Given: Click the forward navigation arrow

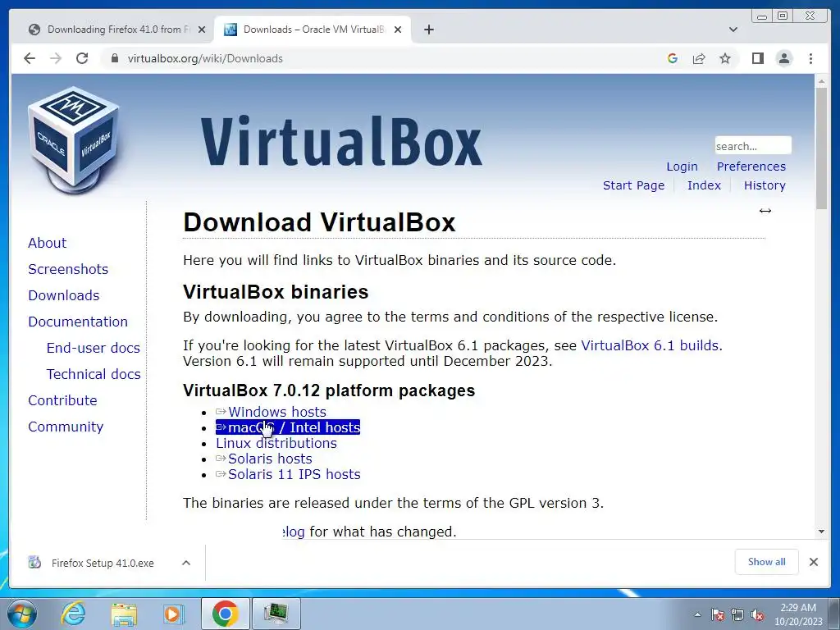Looking at the screenshot, I should (56, 58).
